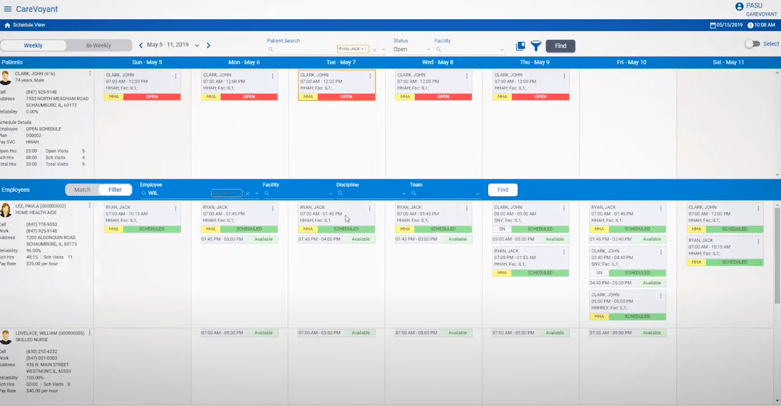Select the Filter tab in Employees
The height and width of the screenshot is (406, 781).
click(x=115, y=190)
